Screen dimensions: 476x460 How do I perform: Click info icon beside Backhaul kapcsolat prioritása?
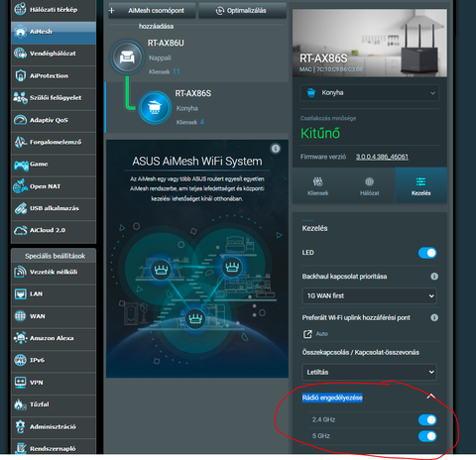tap(434, 277)
